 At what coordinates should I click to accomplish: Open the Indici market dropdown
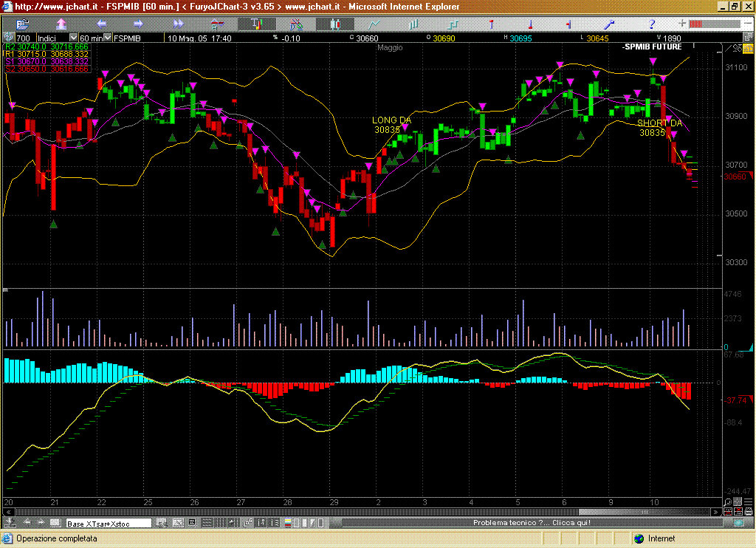click(73, 38)
